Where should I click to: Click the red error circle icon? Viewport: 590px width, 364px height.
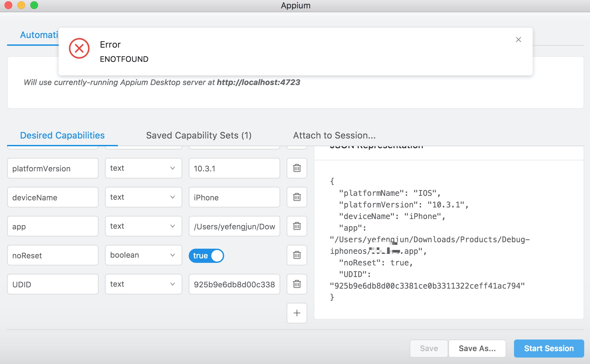pos(79,48)
